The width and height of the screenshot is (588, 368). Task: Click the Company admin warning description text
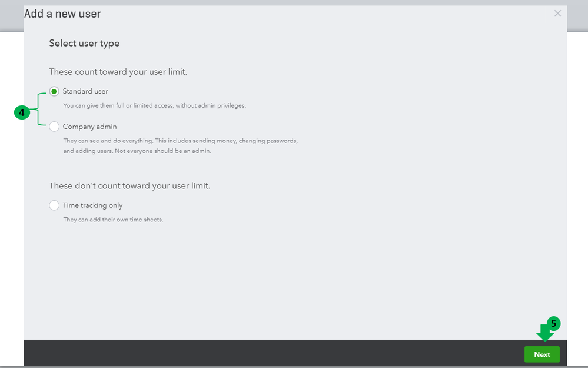[180, 146]
